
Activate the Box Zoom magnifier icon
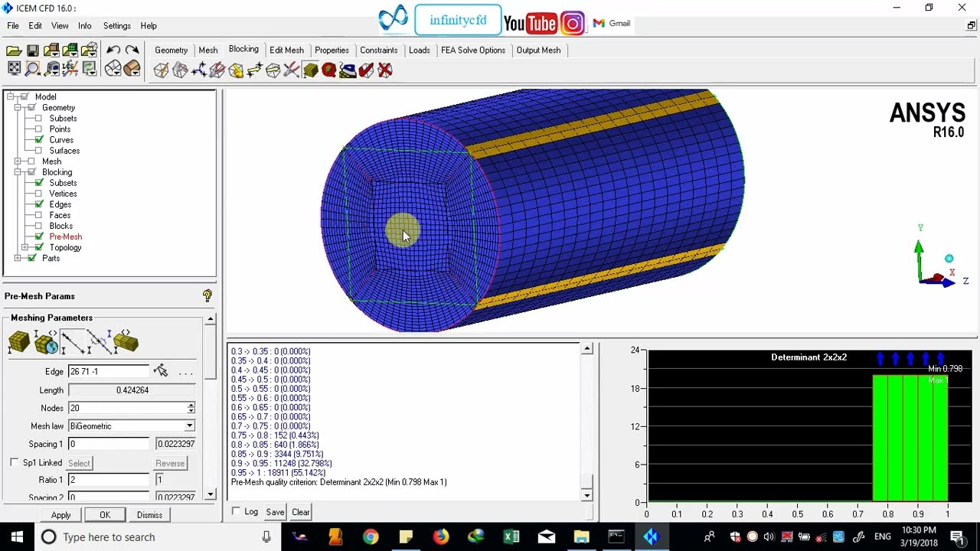(x=33, y=69)
